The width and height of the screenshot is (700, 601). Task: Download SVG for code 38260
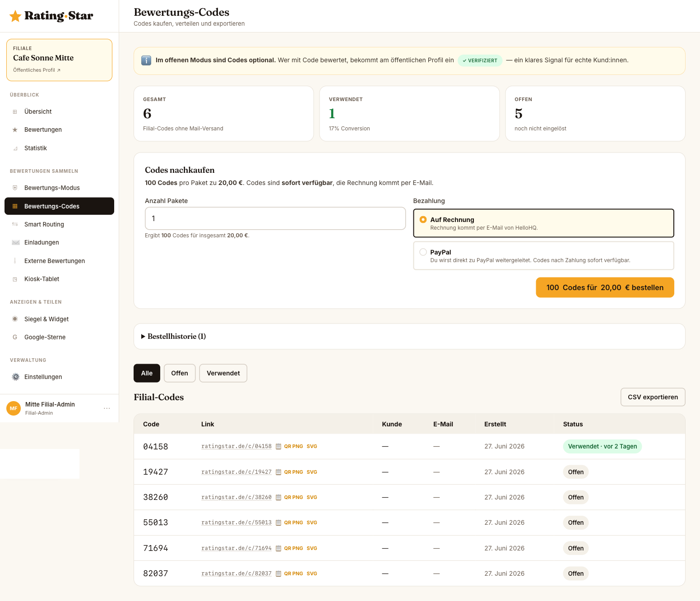coord(312,497)
